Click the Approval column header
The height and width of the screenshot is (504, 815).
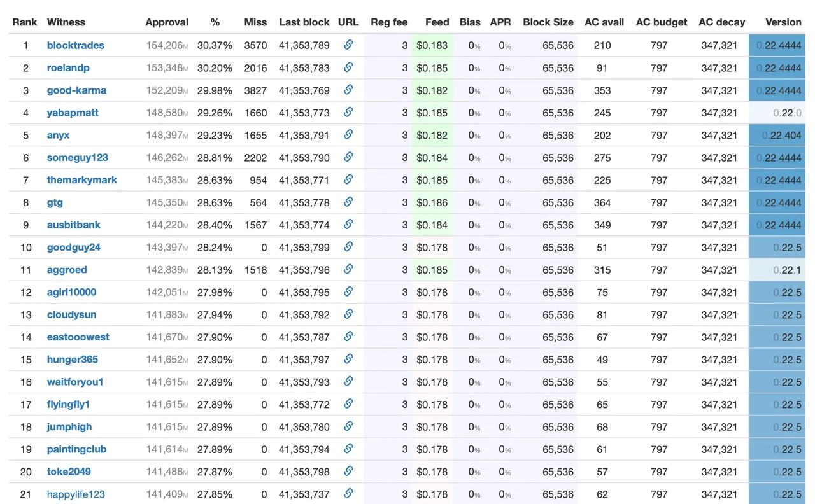click(x=167, y=22)
